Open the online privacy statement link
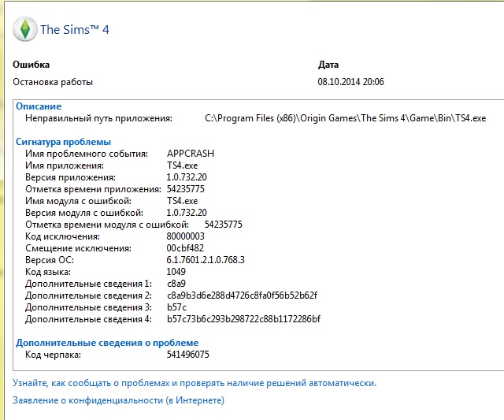 point(118,400)
